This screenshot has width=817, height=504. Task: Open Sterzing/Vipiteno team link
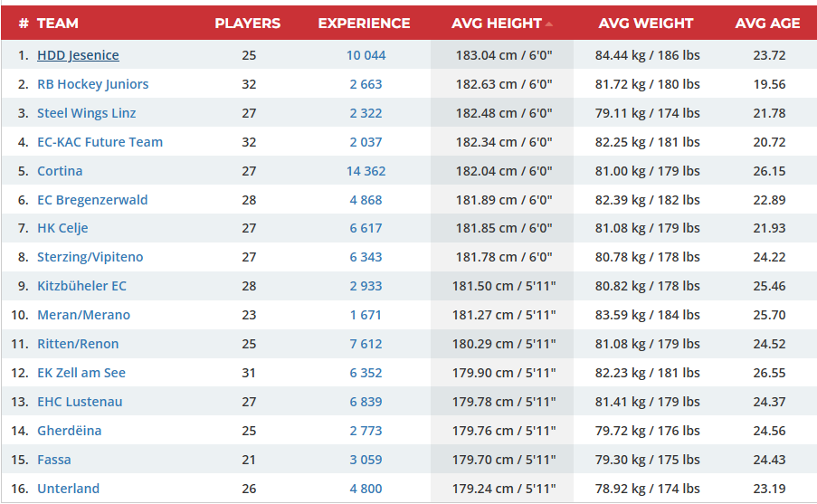90,257
